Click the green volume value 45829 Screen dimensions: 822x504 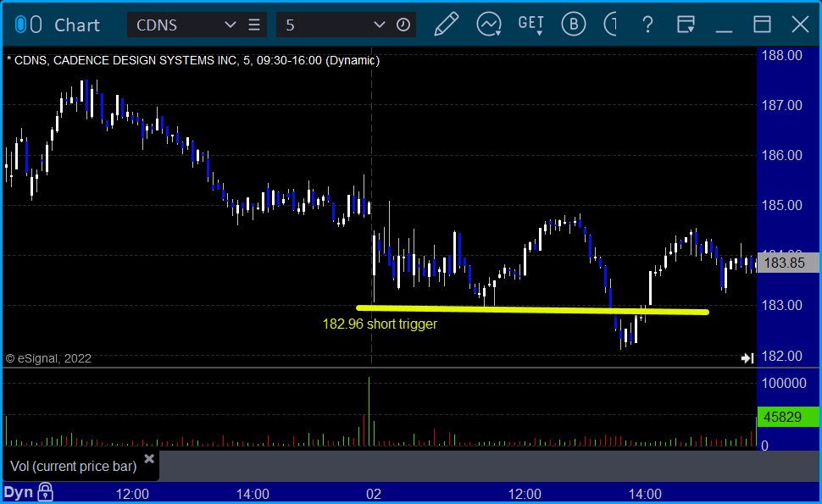[788, 417]
